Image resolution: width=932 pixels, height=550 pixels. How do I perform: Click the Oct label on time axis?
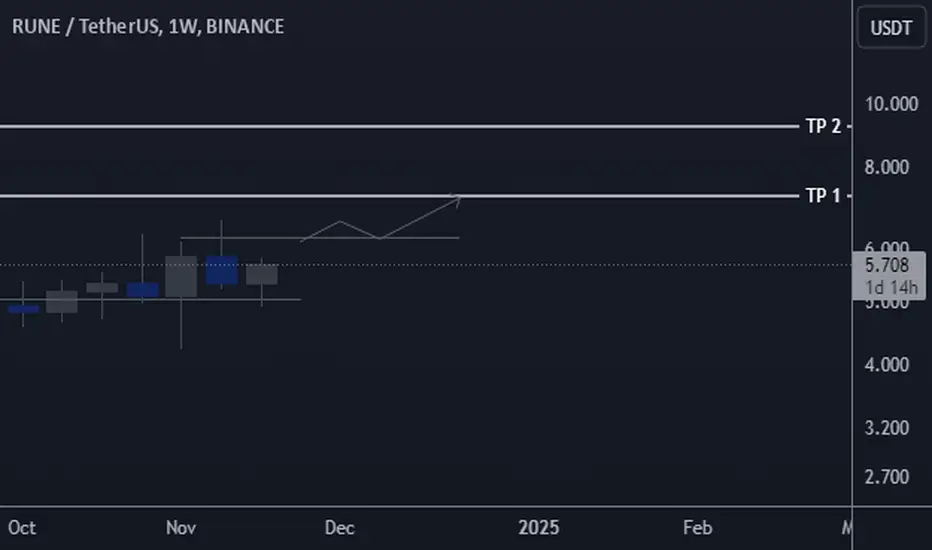click(x=22, y=527)
